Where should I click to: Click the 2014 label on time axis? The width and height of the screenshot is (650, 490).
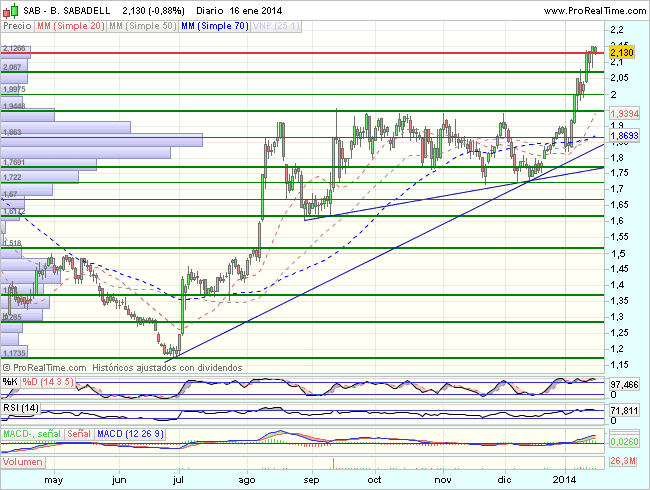565,480
